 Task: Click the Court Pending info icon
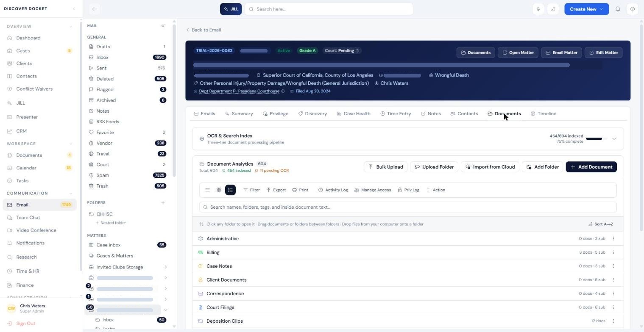point(357,51)
